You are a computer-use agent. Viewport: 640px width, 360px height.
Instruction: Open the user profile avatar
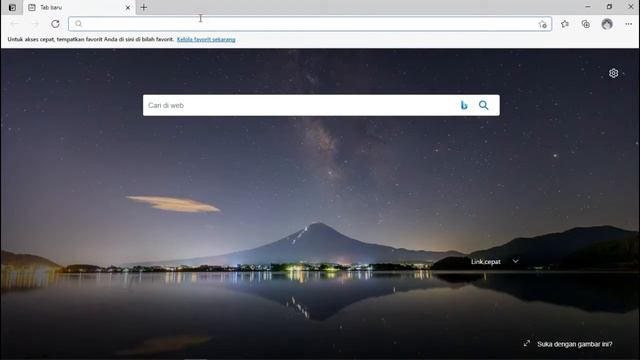(607, 24)
